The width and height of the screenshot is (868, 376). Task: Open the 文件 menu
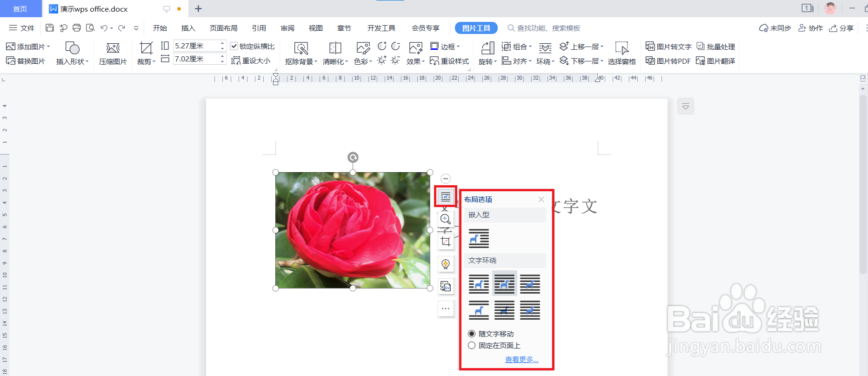click(x=22, y=28)
